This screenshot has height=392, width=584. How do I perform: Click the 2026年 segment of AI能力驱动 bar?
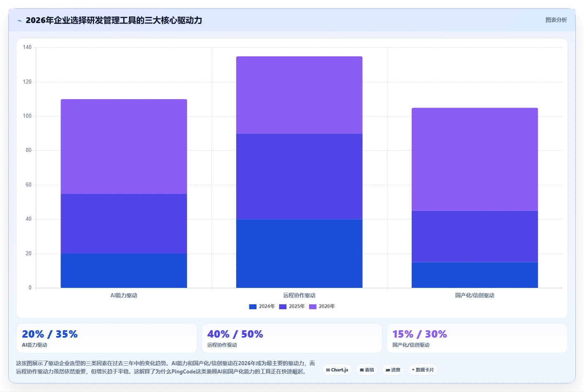point(124,146)
